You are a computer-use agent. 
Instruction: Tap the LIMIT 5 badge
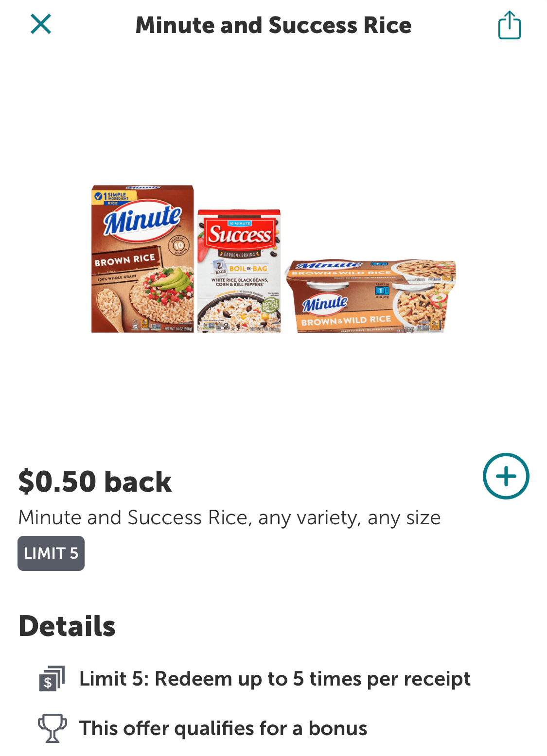(x=51, y=553)
